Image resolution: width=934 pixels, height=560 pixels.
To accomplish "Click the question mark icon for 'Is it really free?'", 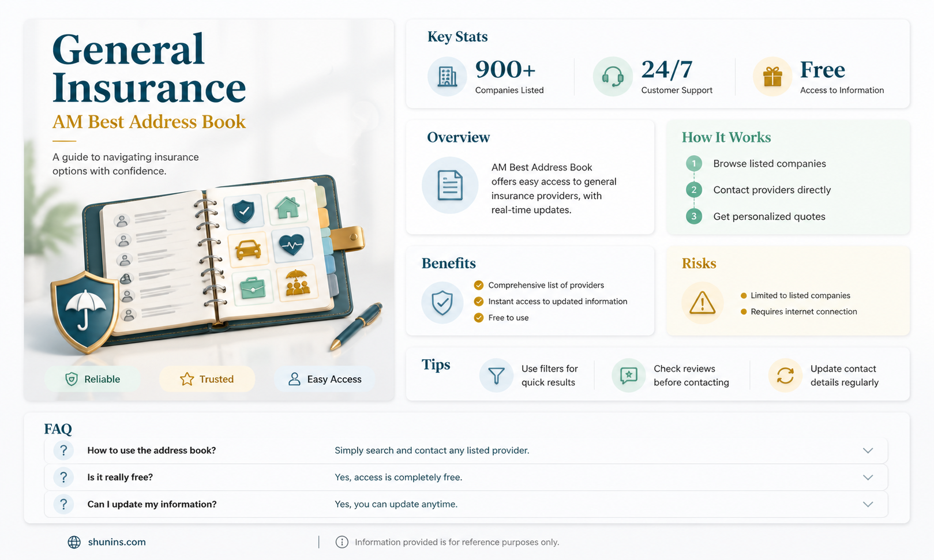I will click(x=63, y=478).
